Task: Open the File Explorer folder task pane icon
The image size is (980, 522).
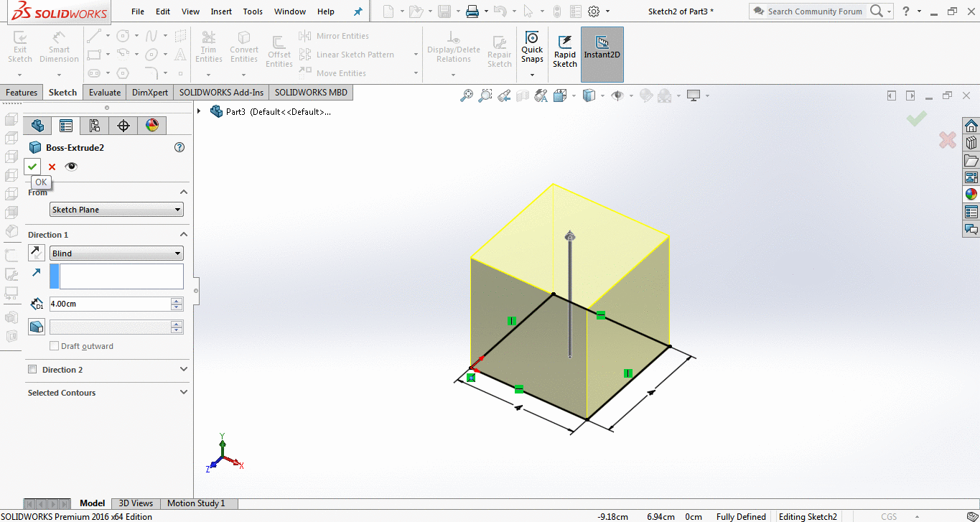Action: 971,160
